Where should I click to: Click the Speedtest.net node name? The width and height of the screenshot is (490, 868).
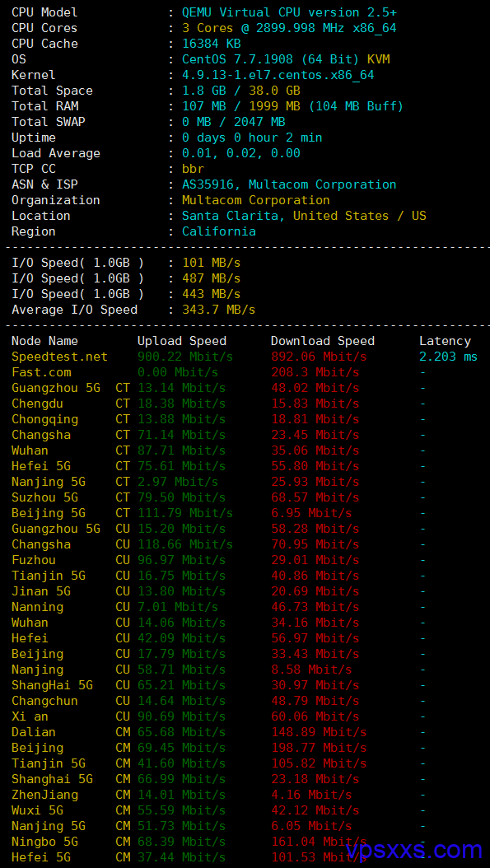(60, 357)
